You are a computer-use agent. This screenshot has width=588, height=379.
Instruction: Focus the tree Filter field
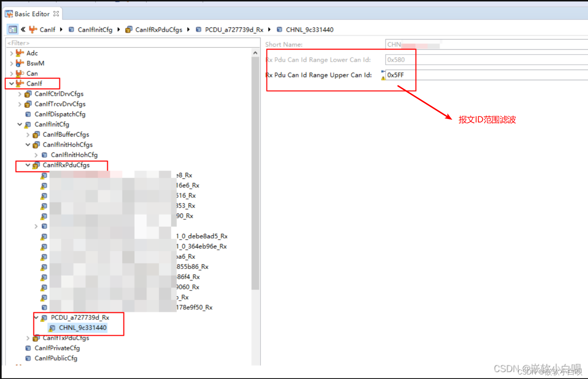tap(133, 43)
